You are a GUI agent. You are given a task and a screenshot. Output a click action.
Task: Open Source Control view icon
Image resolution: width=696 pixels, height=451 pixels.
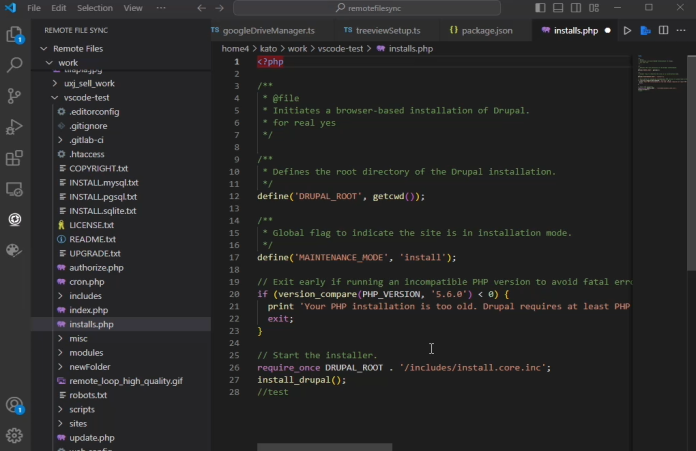point(14,95)
